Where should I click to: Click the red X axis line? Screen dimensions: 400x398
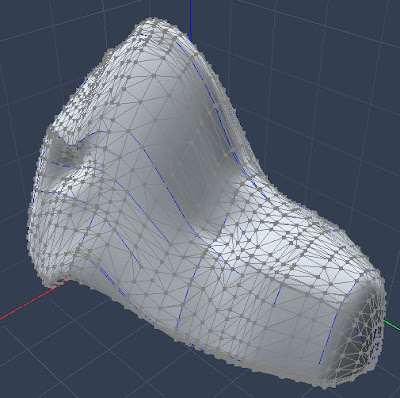point(34,299)
